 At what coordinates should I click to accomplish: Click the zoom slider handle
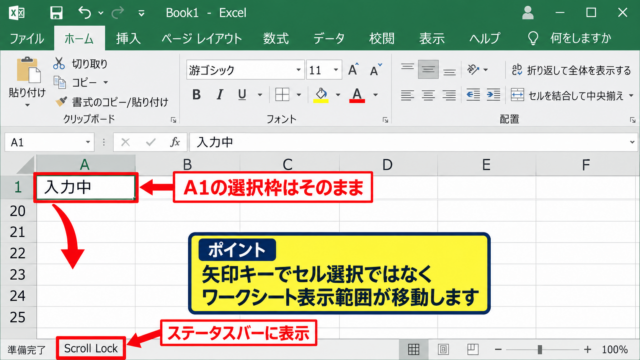click(x=540, y=349)
